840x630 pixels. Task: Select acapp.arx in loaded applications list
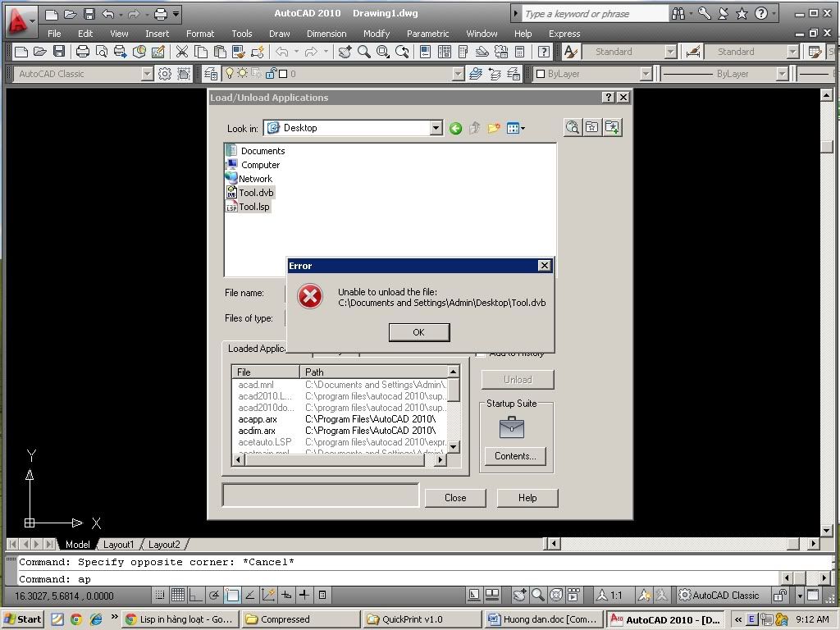[x=258, y=419]
